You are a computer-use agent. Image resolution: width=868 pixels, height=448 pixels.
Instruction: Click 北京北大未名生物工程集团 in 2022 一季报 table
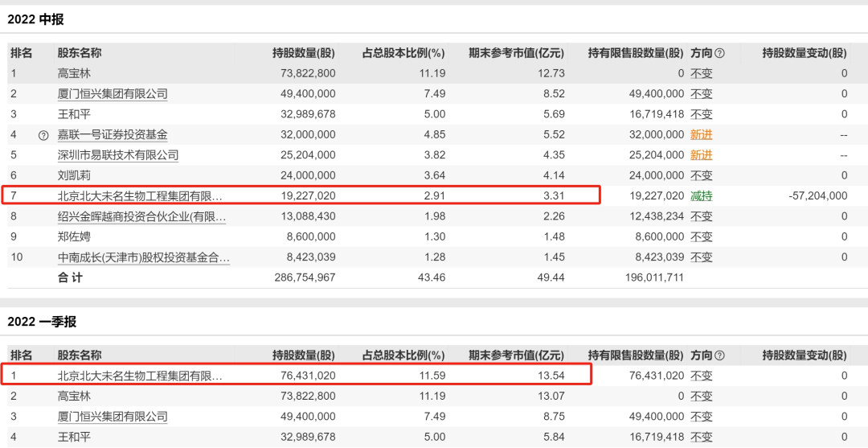(x=139, y=376)
